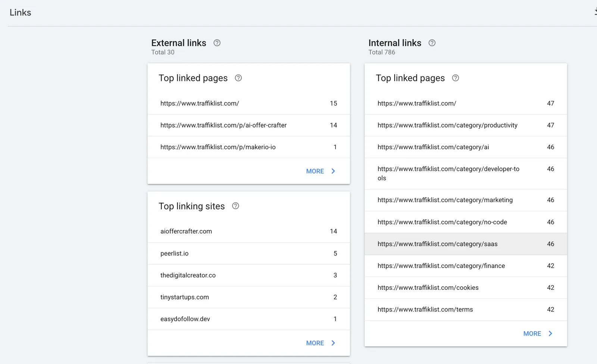This screenshot has width=597, height=364.
Task: Open help icon beside External links heading
Action: tap(217, 43)
